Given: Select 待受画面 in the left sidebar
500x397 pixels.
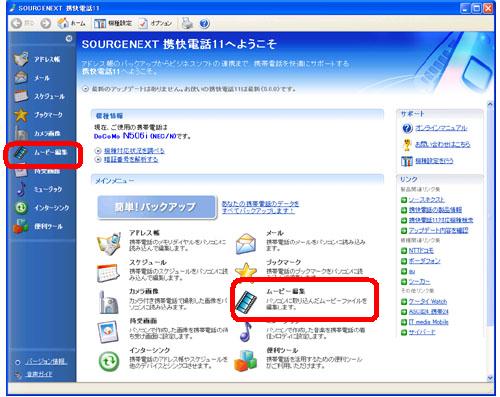Looking at the screenshot, I should [38, 171].
